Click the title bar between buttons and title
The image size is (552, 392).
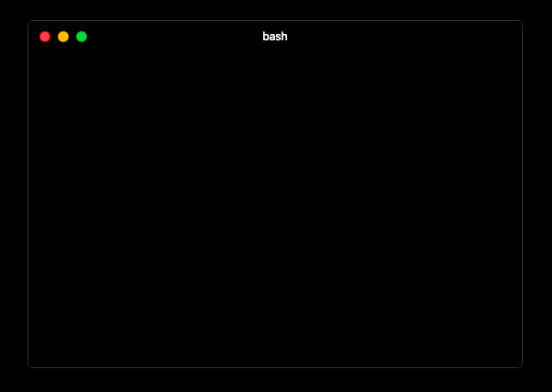tap(174, 37)
